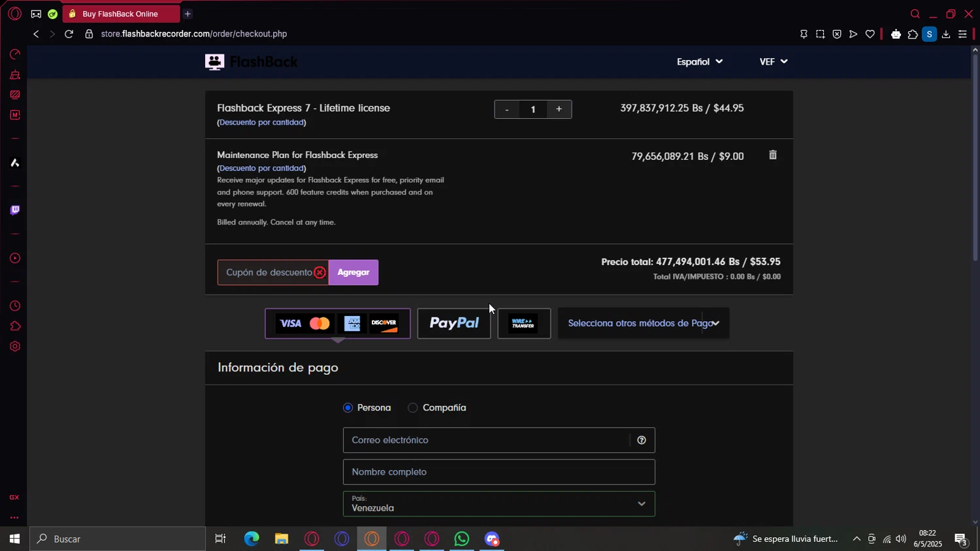Expand Selecciona otros métodos de Pago dropdown
This screenshot has height=551, width=980.
644,323
